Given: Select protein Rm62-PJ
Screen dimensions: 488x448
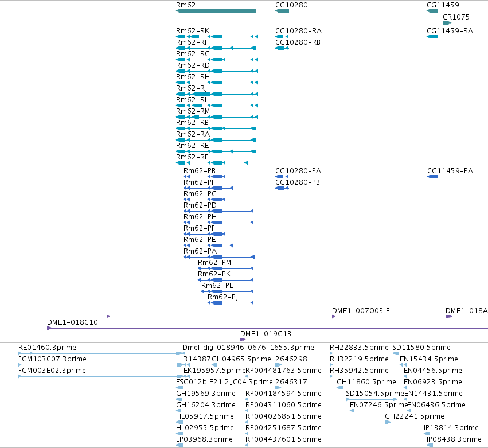Looking at the screenshot, I should coord(231,303).
